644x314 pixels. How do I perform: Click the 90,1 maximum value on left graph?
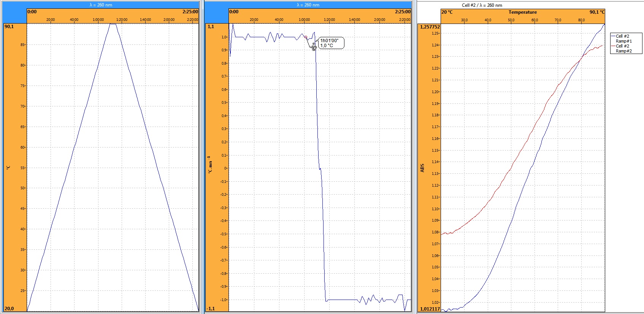click(x=9, y=27)
